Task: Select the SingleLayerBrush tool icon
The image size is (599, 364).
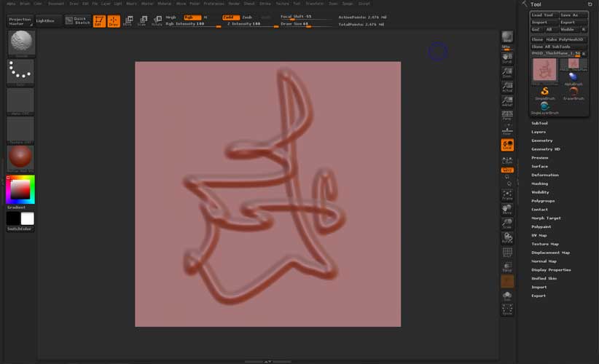Action: pyautogui.click(x=545, y=108)
